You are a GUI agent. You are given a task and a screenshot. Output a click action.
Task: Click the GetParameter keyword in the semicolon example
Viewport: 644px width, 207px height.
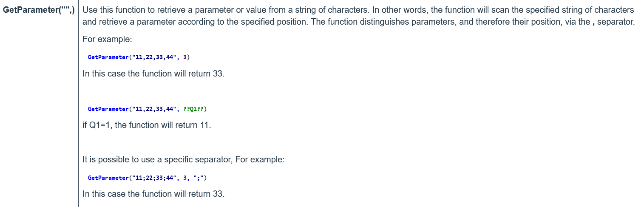tap(108, 178)
